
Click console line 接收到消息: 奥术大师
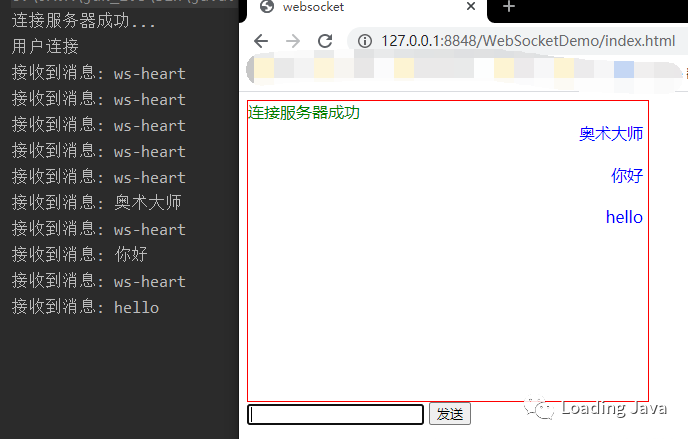tap(96, 203)
